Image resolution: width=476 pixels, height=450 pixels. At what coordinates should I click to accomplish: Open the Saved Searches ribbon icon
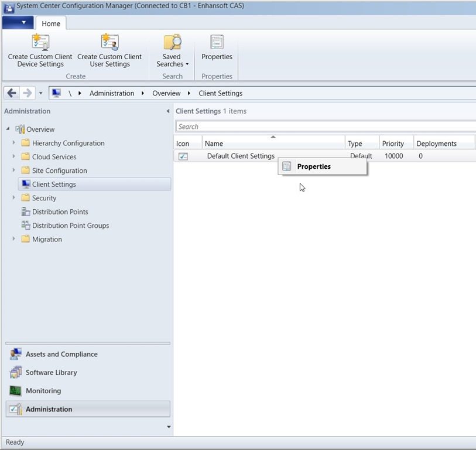(172, 42)
